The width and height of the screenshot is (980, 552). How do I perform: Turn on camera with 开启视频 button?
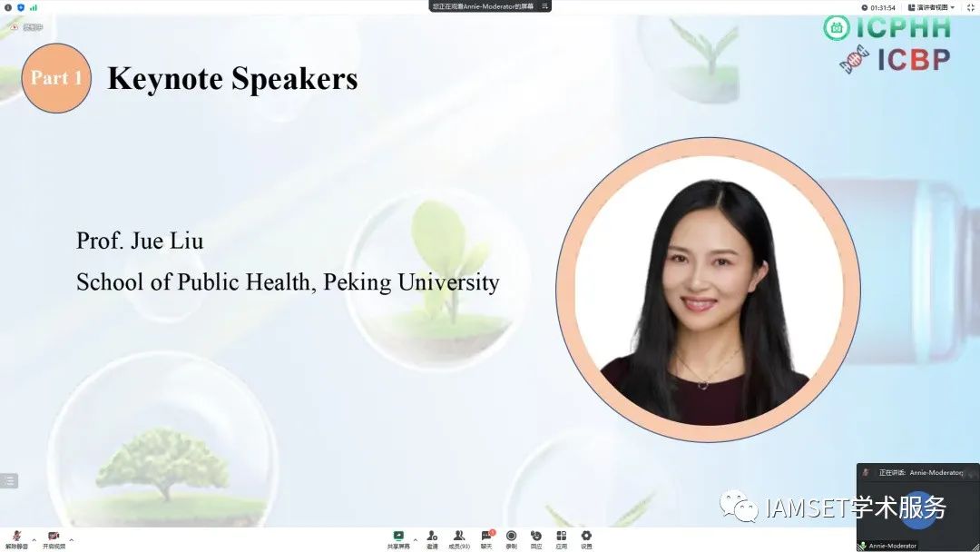click(54, 539)
